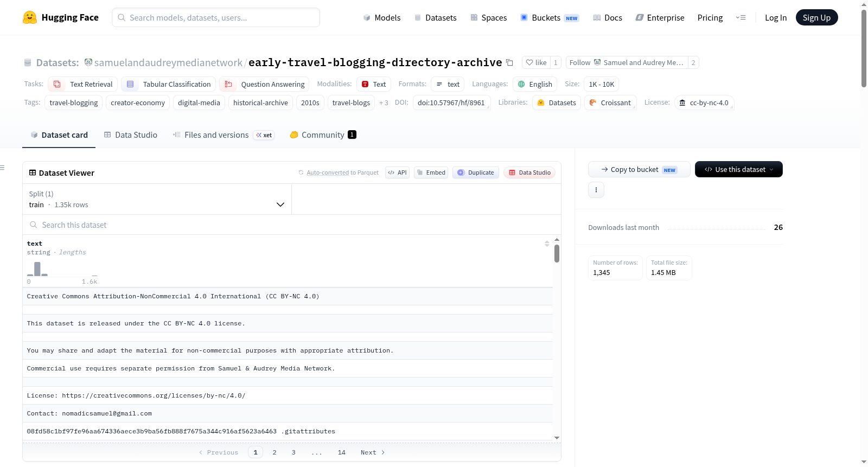This screenshot has width=868, height=467.
Task: Click the 1K - 10K size tag
Action: click(x=602, y=84)
